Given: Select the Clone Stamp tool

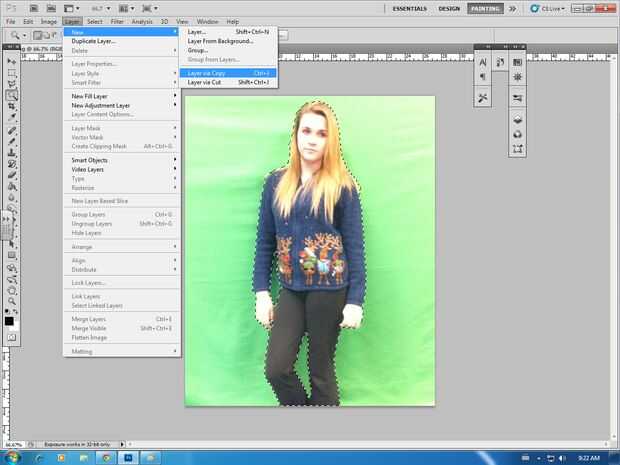Looking at the screenshot, I should [x=11, y=152].
